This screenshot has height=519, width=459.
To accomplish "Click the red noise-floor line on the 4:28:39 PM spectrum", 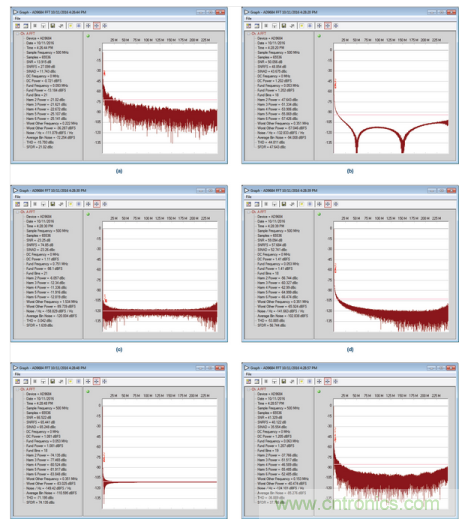I will pyautogui.click(x=392, y=299).
